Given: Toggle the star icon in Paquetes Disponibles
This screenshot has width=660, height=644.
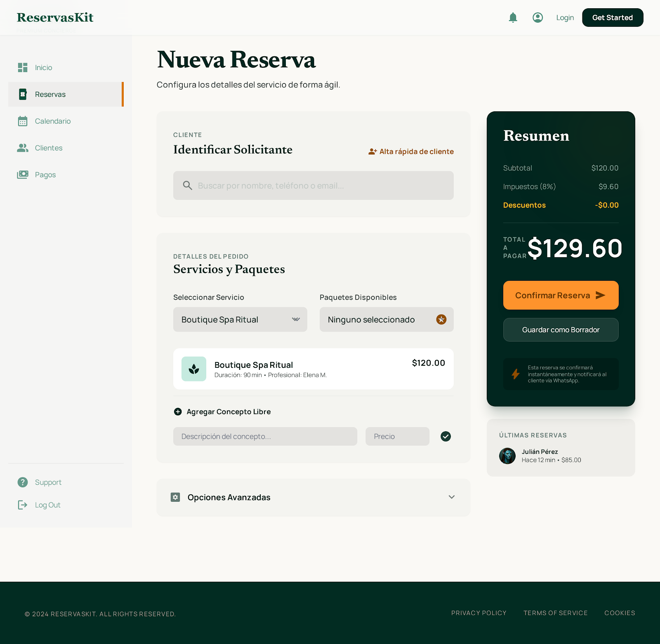Looking at the screenshot, I should pyautogui.click(x=441, y=319).
